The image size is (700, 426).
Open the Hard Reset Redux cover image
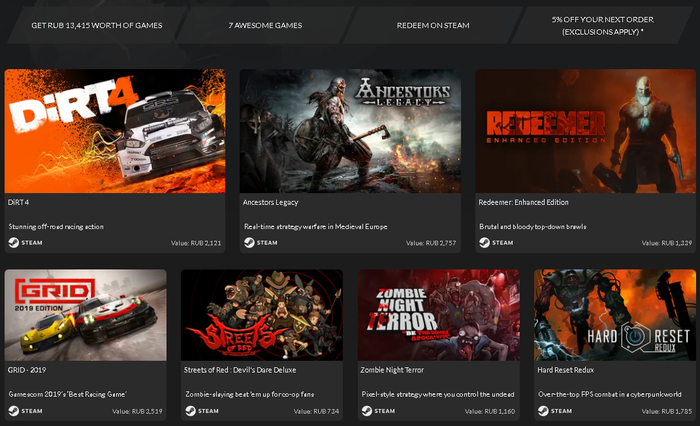(615, 315)
